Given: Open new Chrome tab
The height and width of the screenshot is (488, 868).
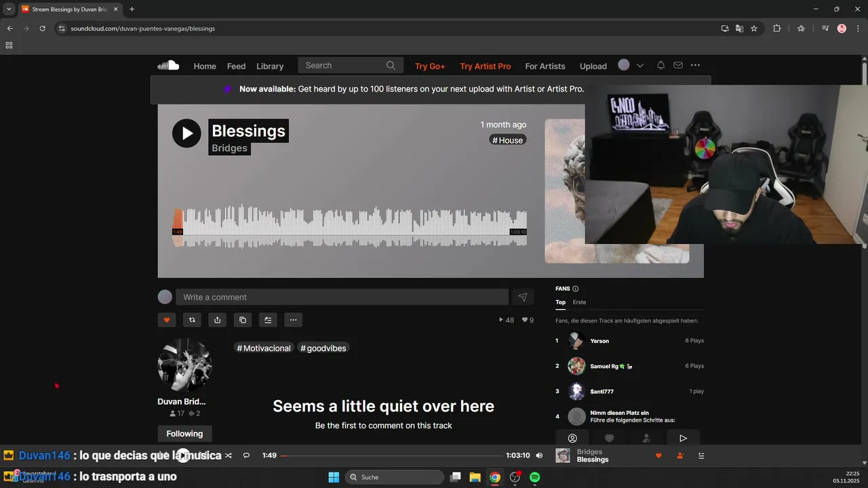Looking at the screenshot, I should point(132,9).
